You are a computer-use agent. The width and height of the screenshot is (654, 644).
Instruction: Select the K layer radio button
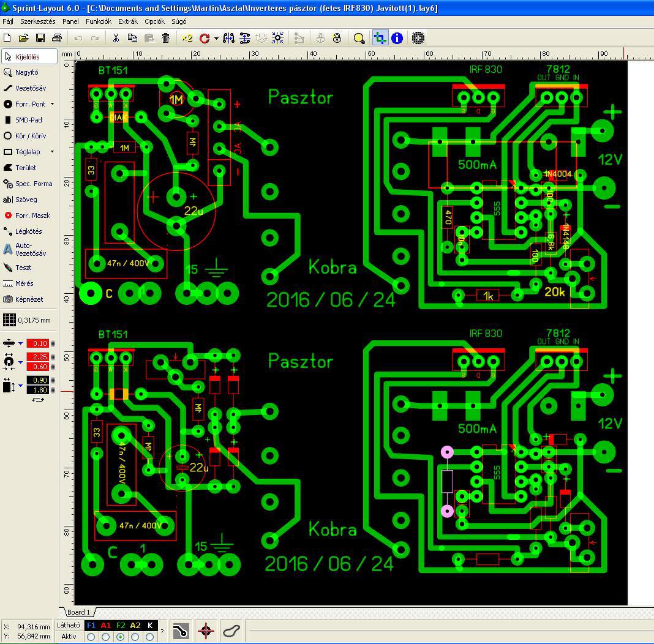pyautogui.click(x=150, y=637)
